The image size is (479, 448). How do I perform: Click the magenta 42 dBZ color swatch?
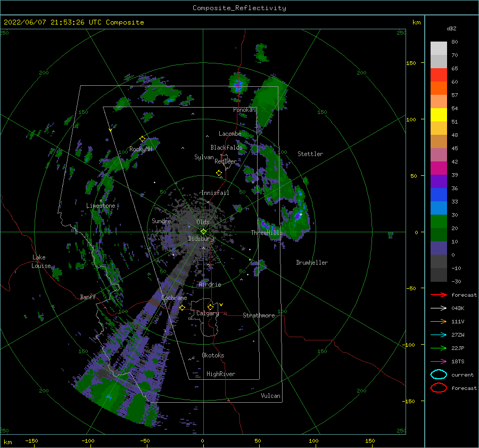click(x=439, y=168)
